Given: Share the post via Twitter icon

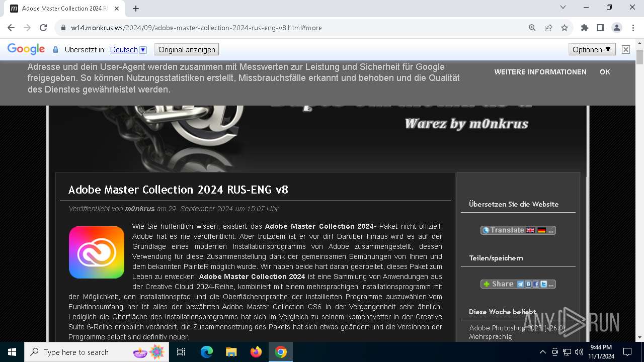Looking at the screenshot, I should coord(543,284).
